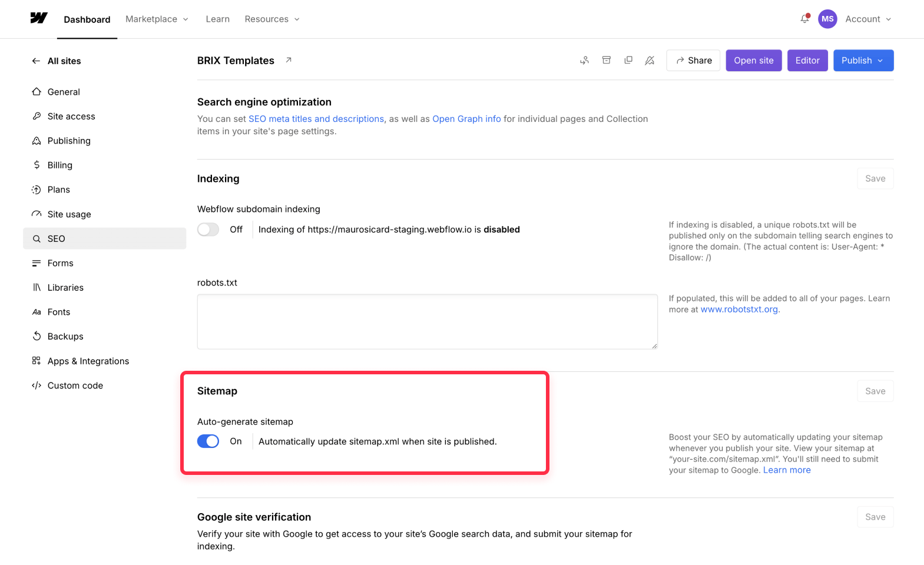Click inside the robots.txt text area
924x565 pixels.
coord(428,321)
